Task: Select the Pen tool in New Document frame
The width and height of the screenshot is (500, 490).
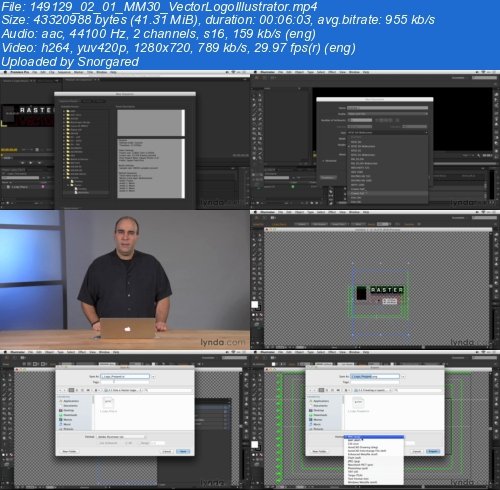Action: point(254,105)
